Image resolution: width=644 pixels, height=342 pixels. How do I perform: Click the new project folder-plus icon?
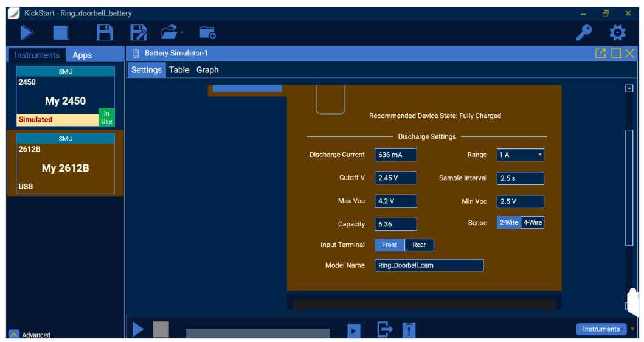[207, 33]
